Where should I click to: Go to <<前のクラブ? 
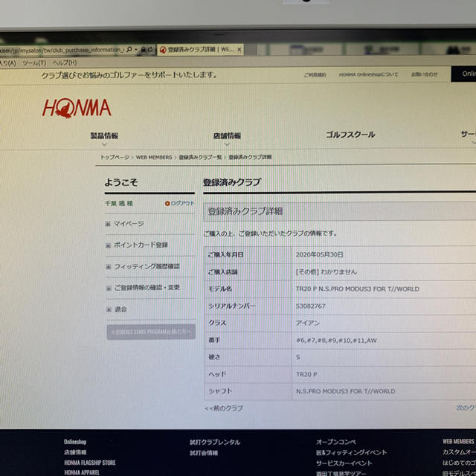(x=224, y=408)
